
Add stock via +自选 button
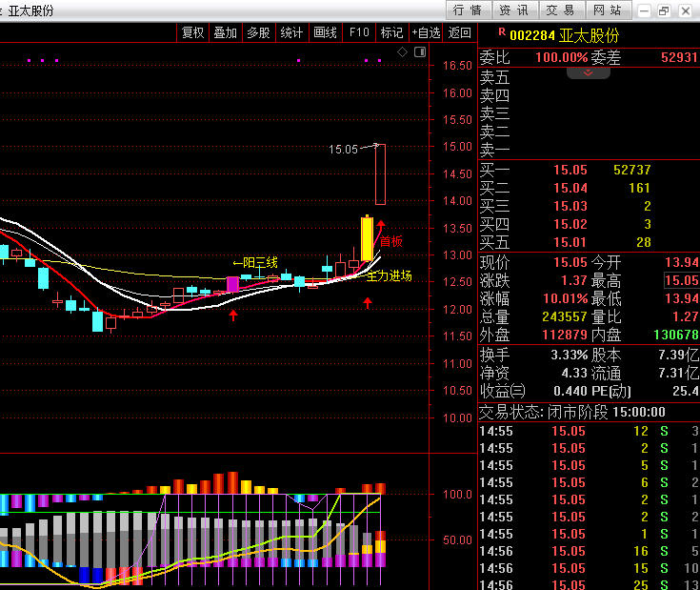pyautogui.click(x=426, y=32)
